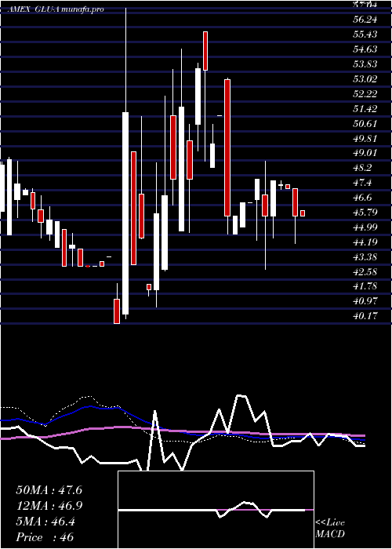Screen dimensions: 392x549
Task: Click the 43.38 price label
Action: 365,257
